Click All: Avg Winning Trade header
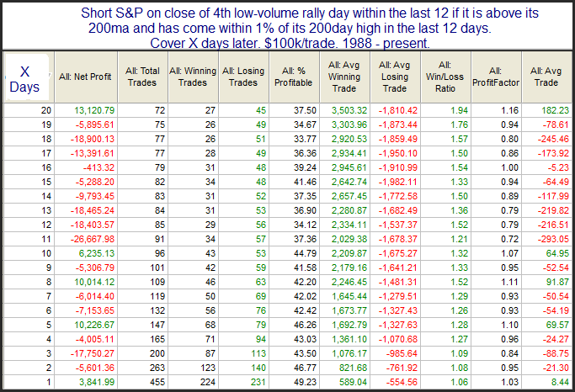 (344, 77)
